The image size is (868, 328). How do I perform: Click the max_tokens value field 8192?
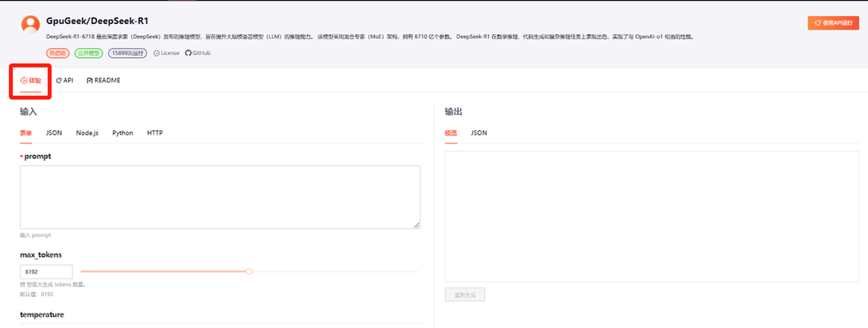coord(46,272)
